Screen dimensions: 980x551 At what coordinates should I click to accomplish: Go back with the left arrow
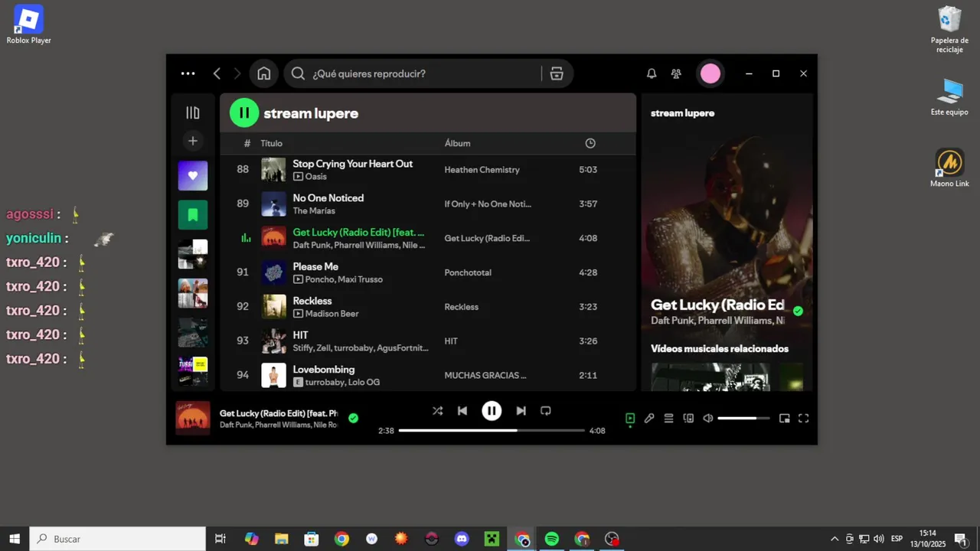click(x=217, y=73)
